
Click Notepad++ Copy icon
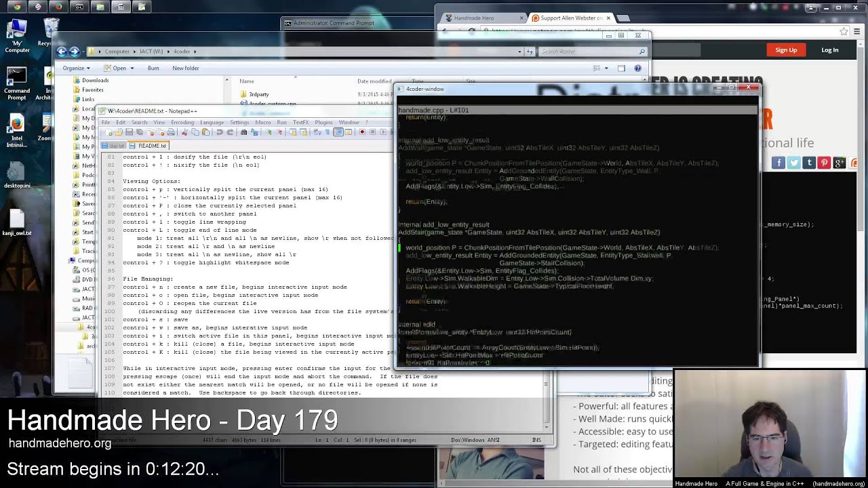click(195, 132)
